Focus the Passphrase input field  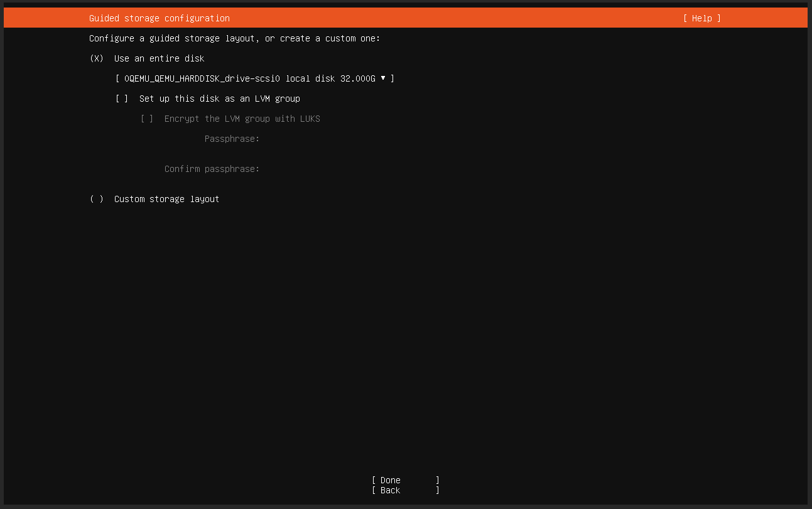pyautogui.click(x=490, y=139)
